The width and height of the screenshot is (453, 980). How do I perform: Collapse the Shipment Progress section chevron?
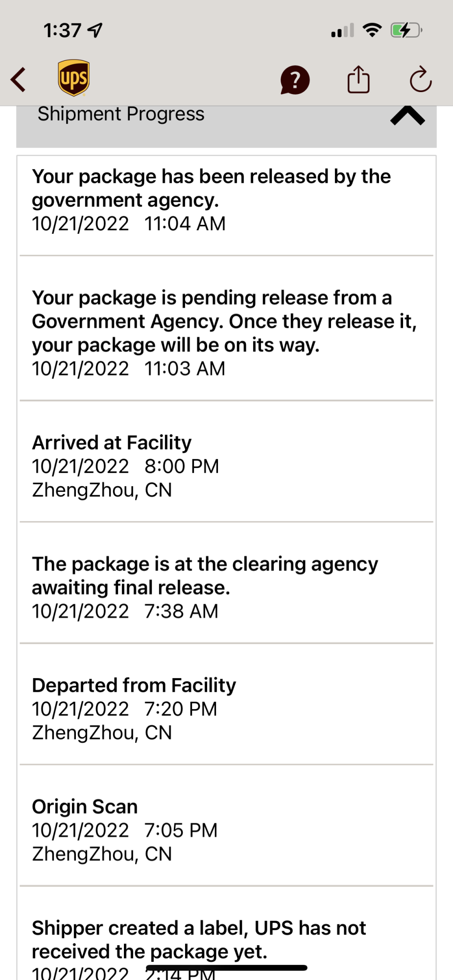(407, 116)
